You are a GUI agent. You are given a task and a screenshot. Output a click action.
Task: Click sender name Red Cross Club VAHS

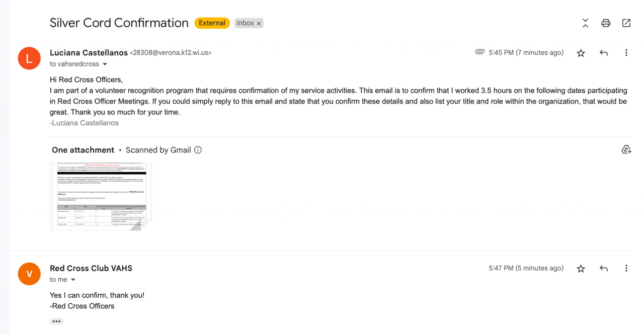[91, 268]
